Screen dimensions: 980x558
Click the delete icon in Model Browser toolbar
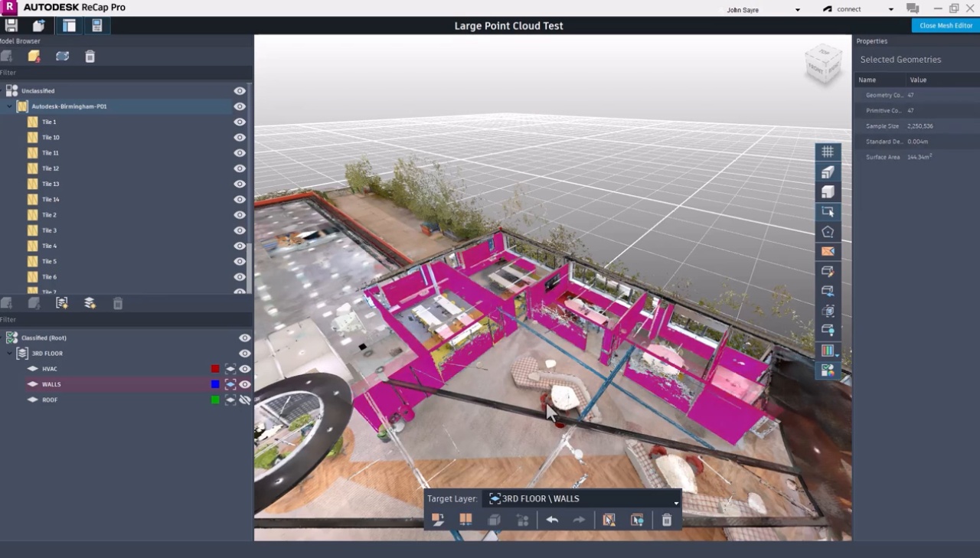[90, 57]
